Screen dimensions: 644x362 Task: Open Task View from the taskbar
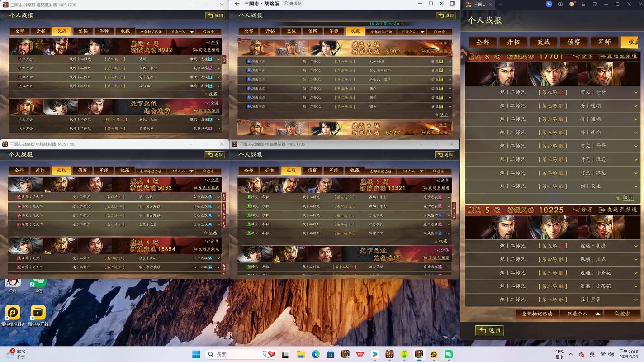point(285,354)
